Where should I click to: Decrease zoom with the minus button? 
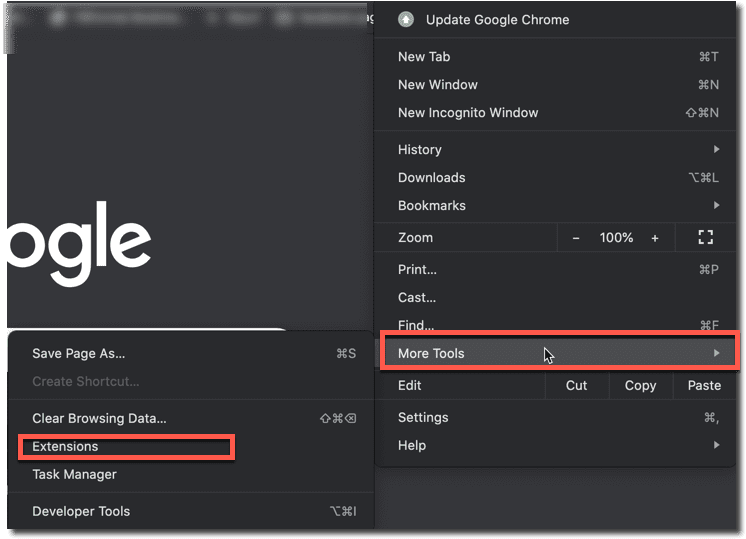click(x=576, y=238)
